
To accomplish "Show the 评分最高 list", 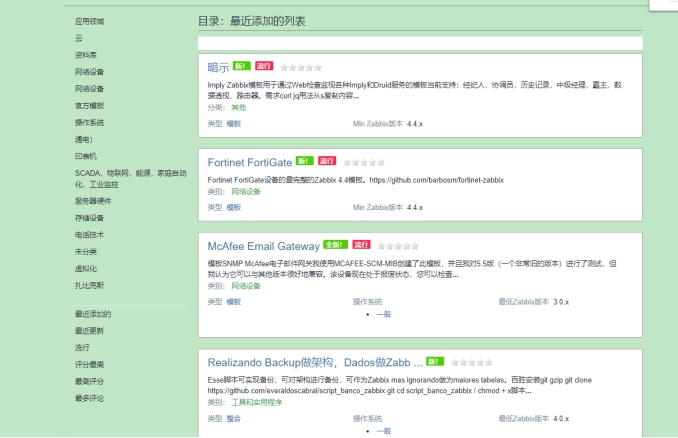I will [x=90, y=364].
